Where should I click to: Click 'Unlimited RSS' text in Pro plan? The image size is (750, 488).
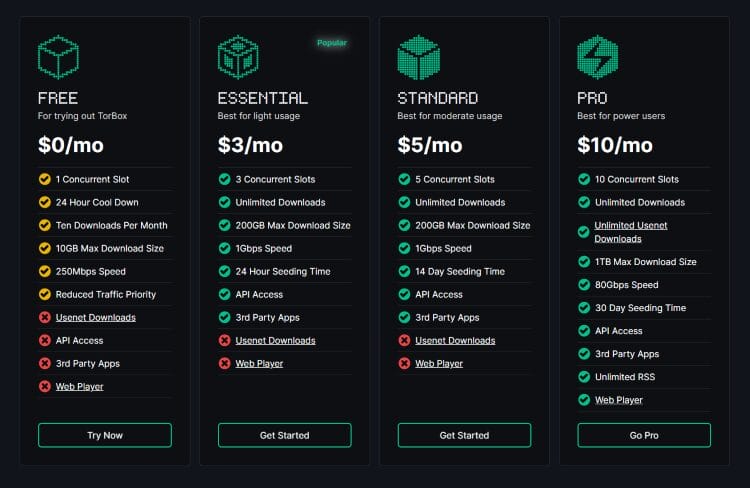point(625,377)
